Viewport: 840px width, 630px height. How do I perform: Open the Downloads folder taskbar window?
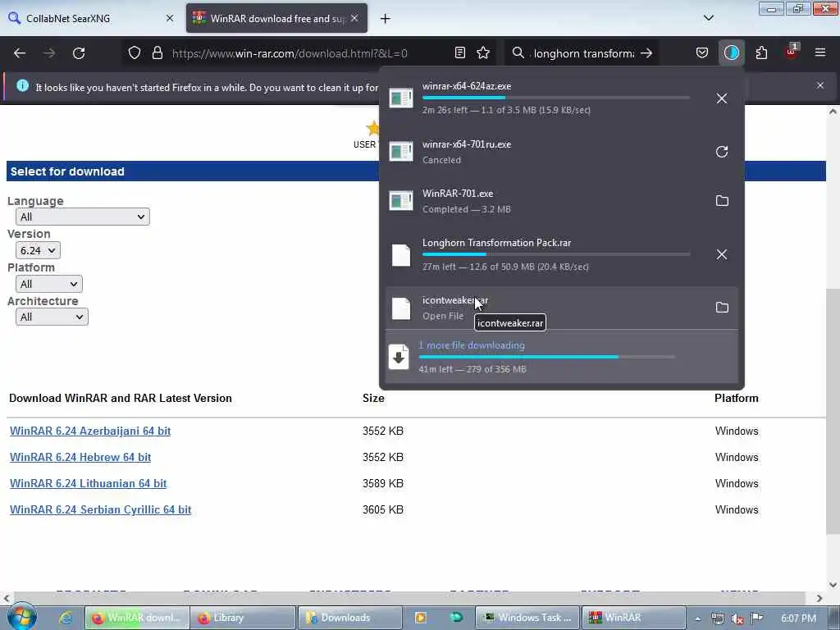coord(349,618)
